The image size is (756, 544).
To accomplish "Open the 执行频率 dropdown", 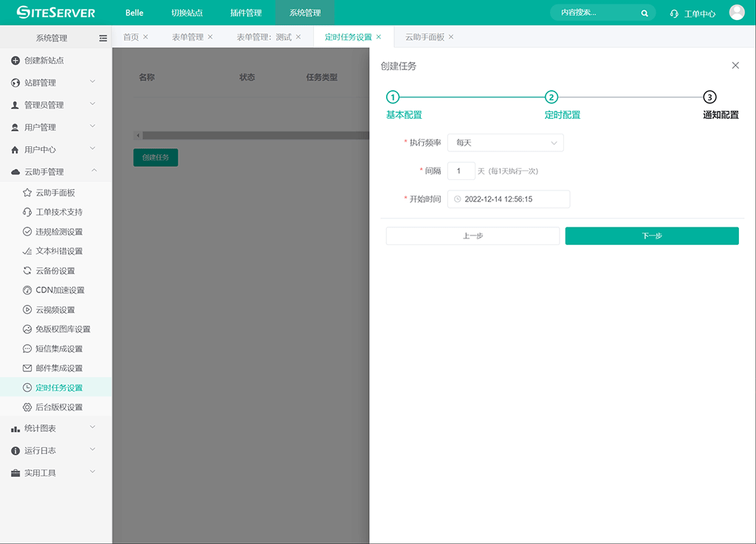I will tap(505, 142).
